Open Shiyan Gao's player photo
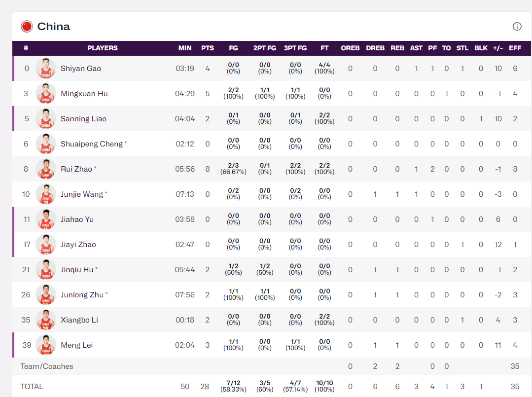Screen dimensions: 532x397 (46, 69)
